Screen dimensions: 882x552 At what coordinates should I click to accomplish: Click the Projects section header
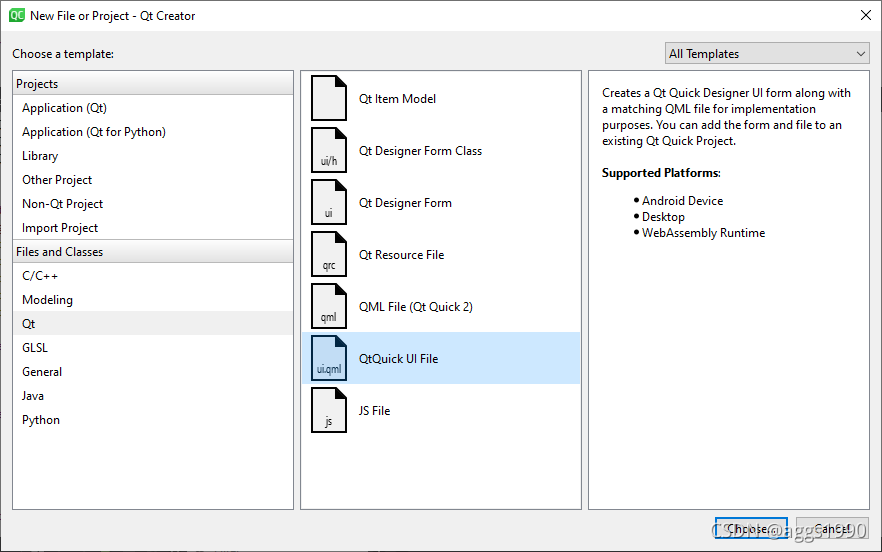(x=152, y=83)
